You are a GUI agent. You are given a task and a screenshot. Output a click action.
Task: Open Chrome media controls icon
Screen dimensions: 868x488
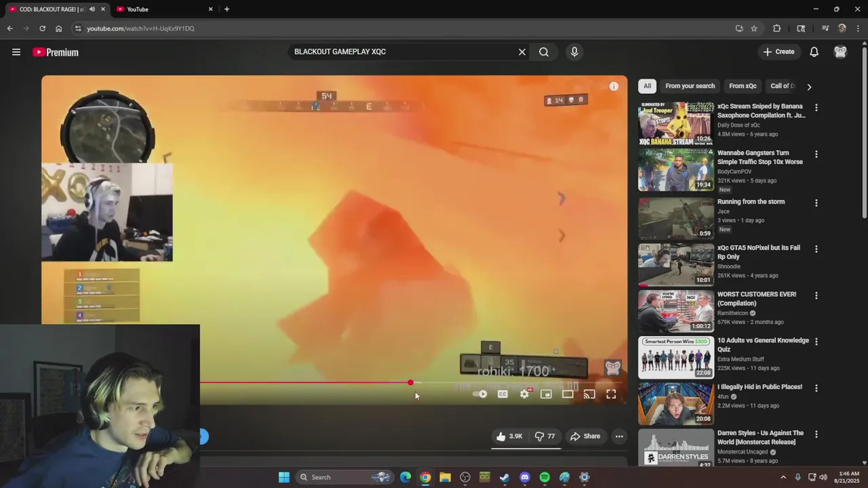point(825,28)
